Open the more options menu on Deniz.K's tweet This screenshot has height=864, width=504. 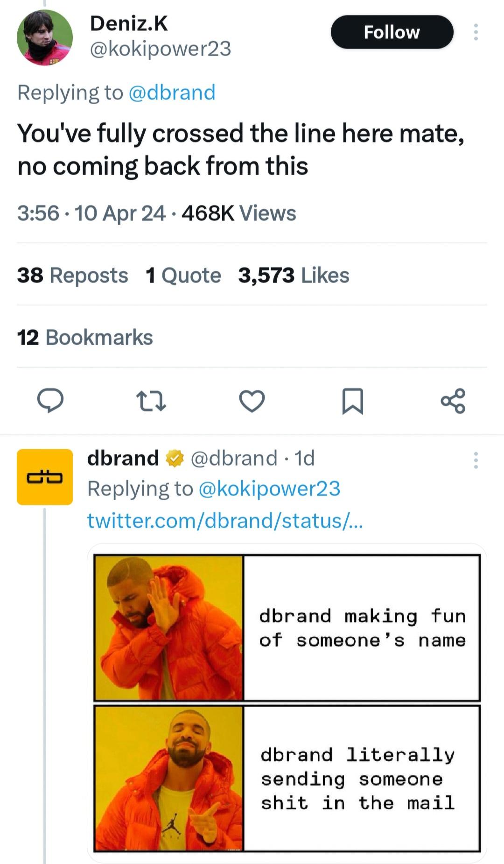coord(476,32)
